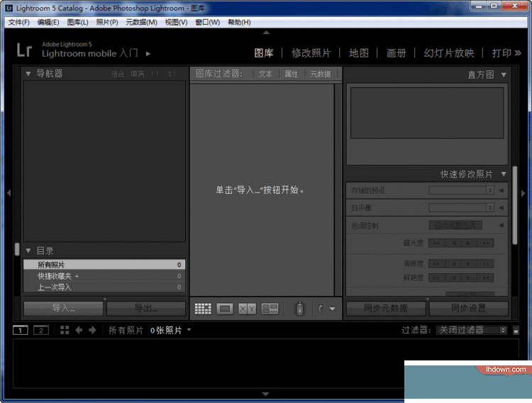Switch to grid view in toolbar

click(x=203, y=309)
